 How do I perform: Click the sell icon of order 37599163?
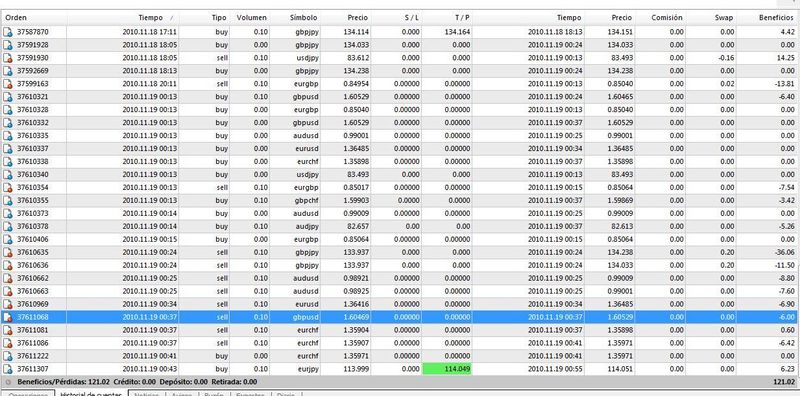8,84
